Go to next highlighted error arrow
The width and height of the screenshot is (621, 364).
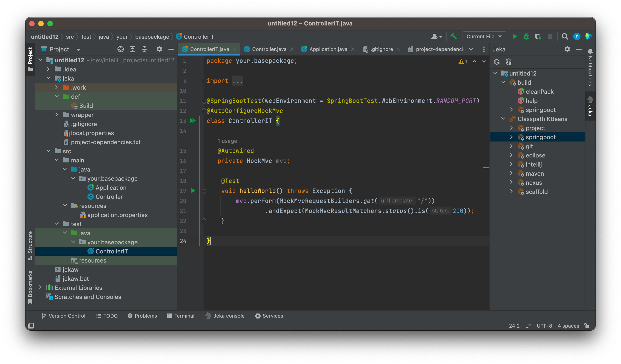[x=484, y=61]
